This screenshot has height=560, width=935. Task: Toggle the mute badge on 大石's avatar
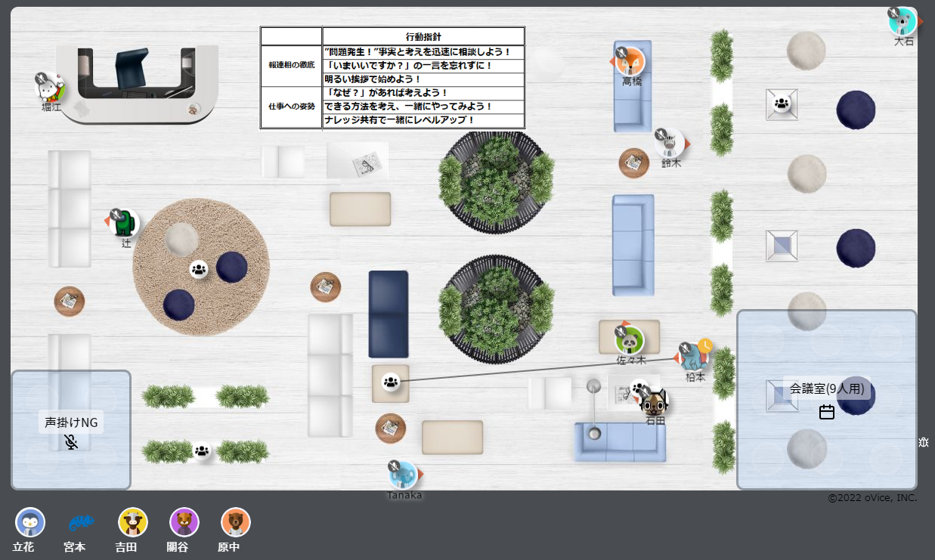coord(894,13)
